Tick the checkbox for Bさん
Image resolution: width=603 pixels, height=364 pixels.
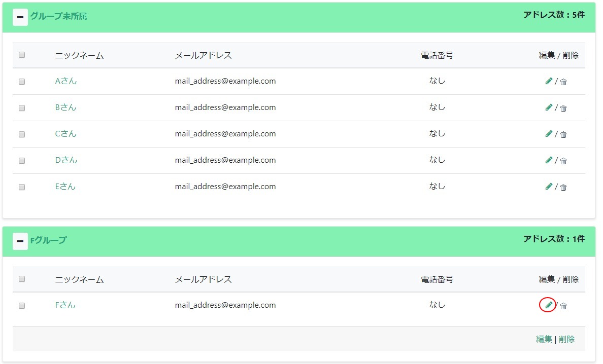(22, 108)
